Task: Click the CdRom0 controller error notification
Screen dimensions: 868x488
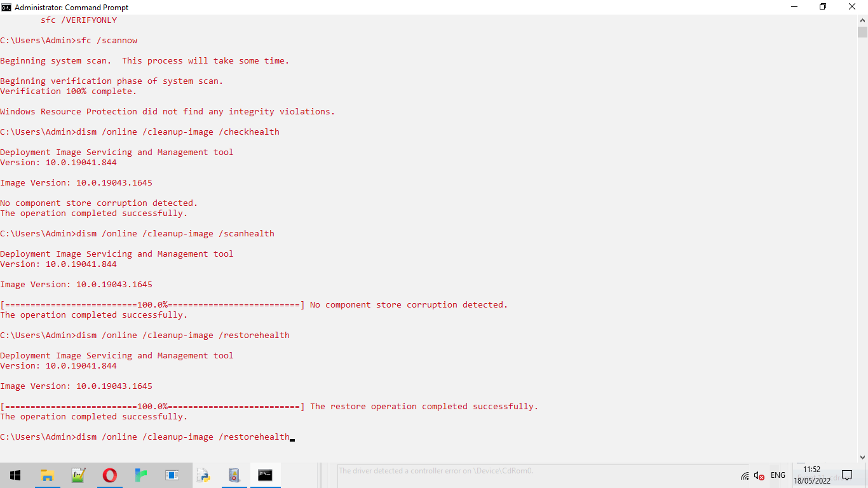Action: (437, 471)
